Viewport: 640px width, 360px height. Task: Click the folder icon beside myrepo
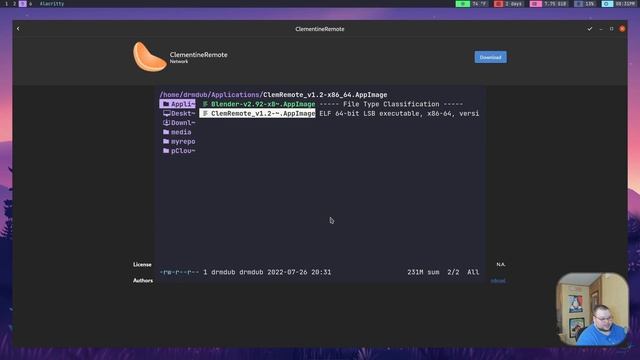[x=166, y=141]
